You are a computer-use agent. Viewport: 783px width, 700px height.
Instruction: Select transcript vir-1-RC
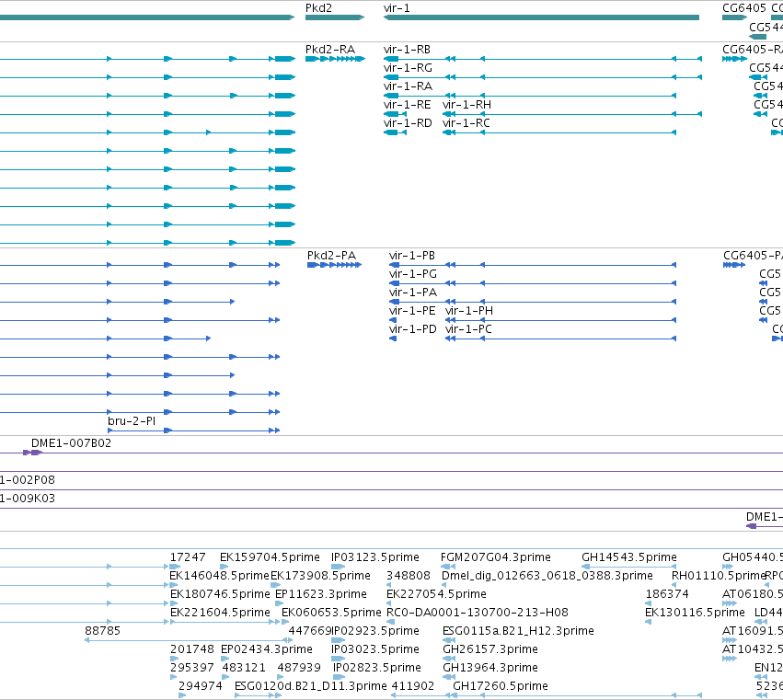click(x=466, y=123)
